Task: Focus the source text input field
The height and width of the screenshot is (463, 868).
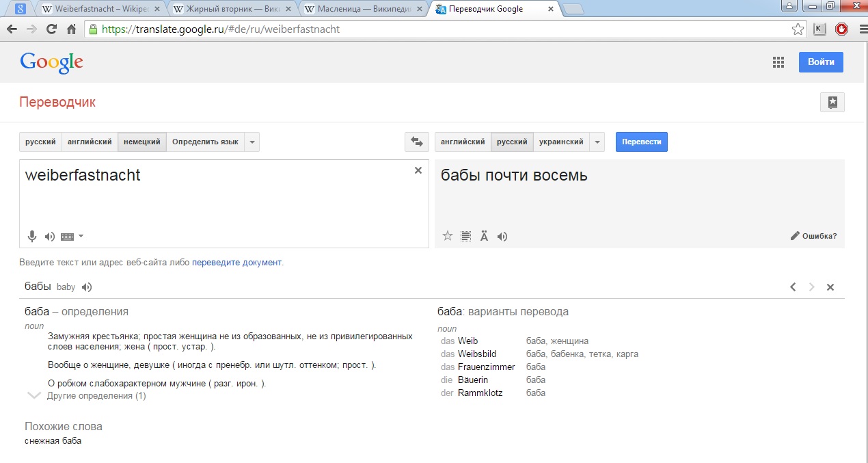Action: 224,204
